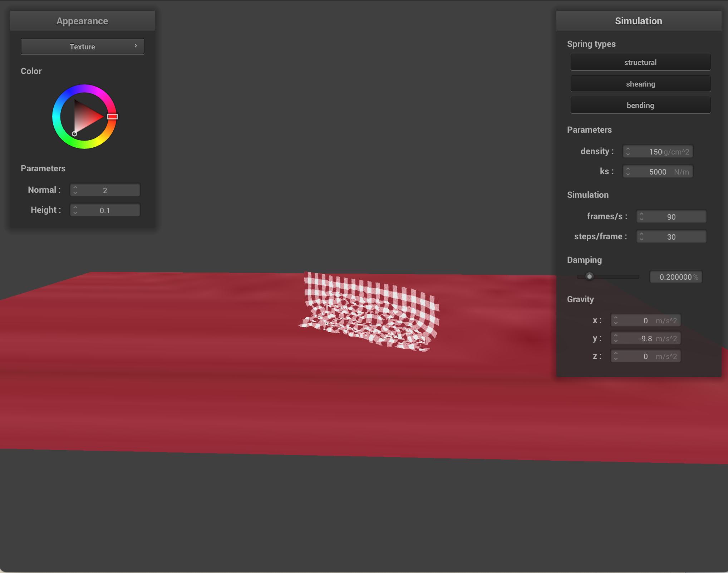Click the Color section label
Image resolution: width=728 pixels, height=573 pixels.
(x=31, y=71)
